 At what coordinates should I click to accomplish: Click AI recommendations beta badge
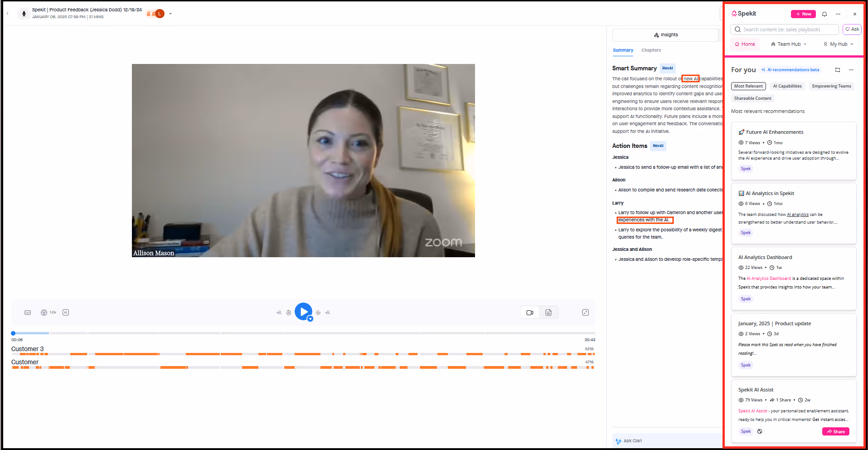point(790,70)
